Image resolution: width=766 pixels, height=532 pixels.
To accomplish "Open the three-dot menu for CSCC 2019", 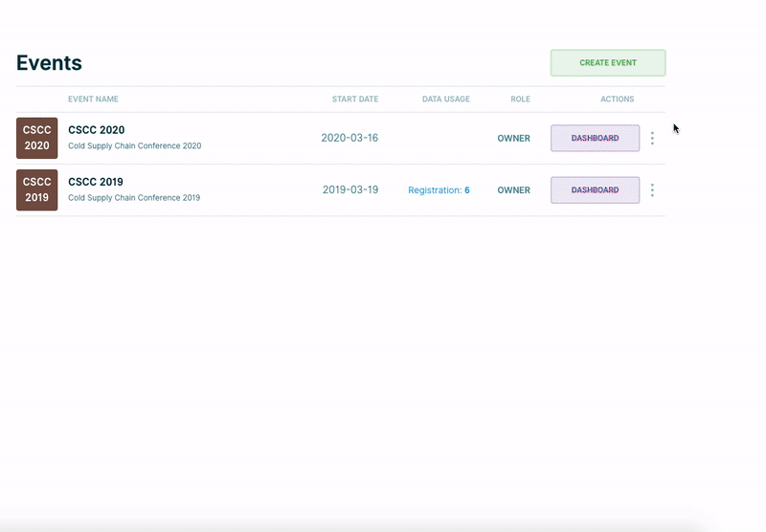I will pyautogui.click(x=652, y=189).
